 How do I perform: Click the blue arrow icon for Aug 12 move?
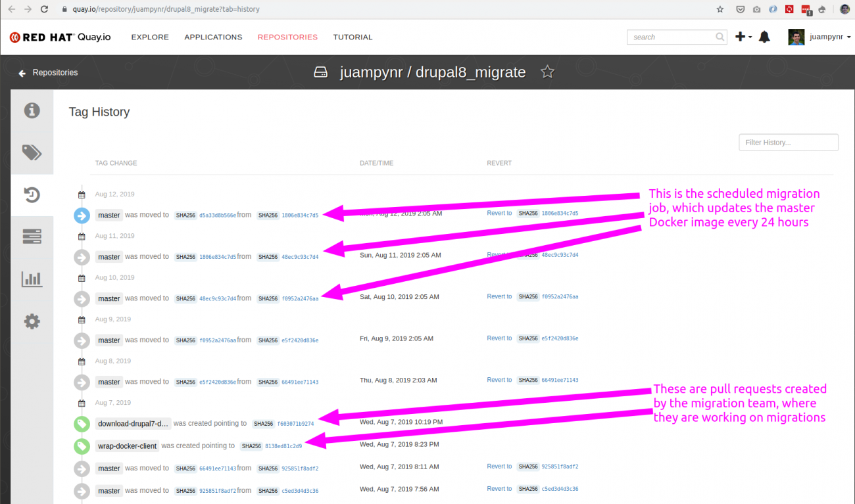tap(82, 215)
